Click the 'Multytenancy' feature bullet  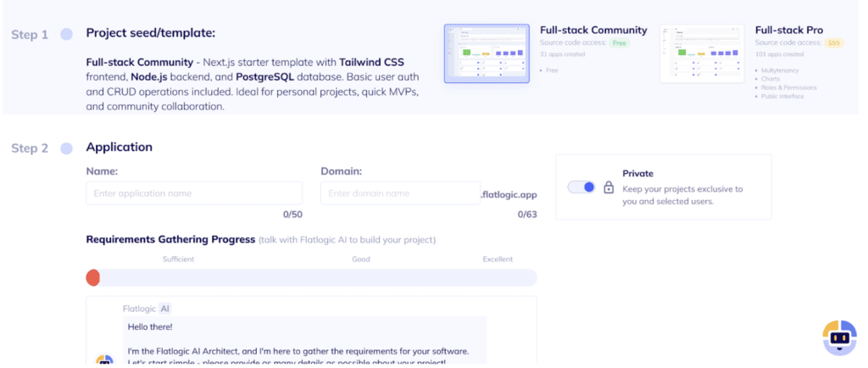[779, 71]
